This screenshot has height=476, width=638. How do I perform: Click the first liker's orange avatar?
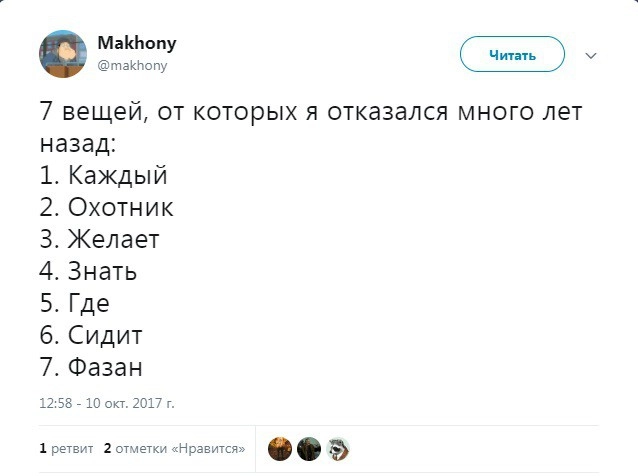coord(280,449)
